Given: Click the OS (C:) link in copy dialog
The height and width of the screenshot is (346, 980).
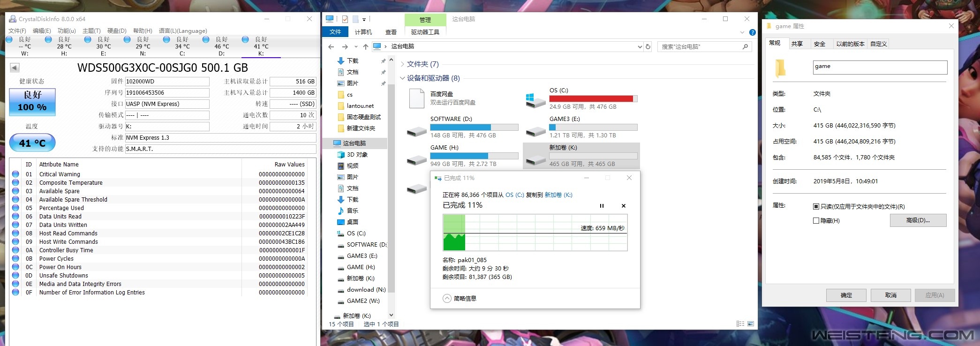Looking at the screenshot, I should pos(515,195).
